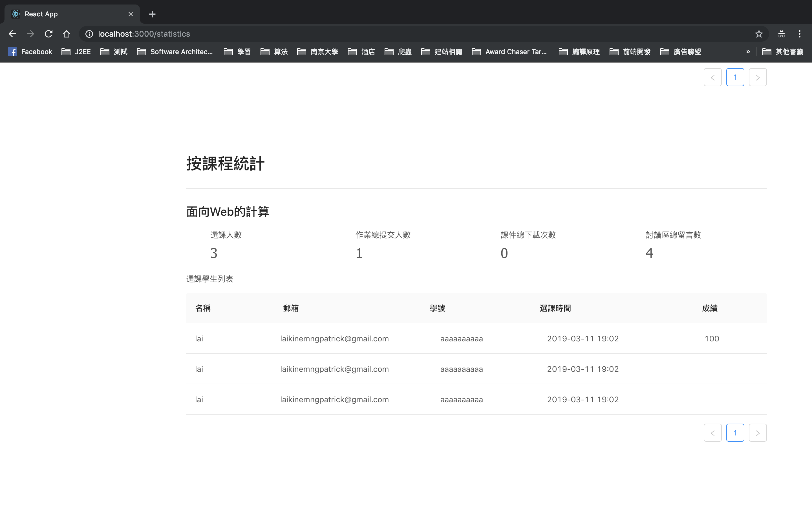Click page 1 in bottom pagination
812x507 pixels.
735,433
